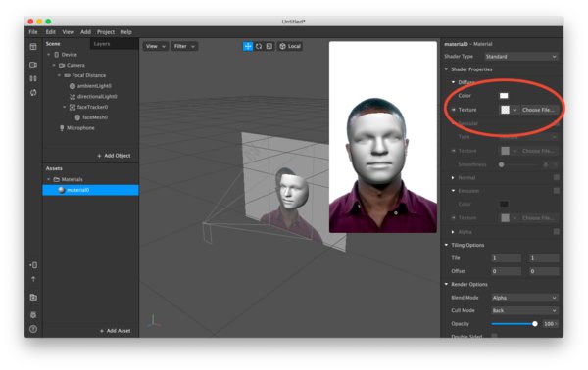Collapse the Camera tree node arrow
Screen dimensions: 588x370
click(54, 66)
